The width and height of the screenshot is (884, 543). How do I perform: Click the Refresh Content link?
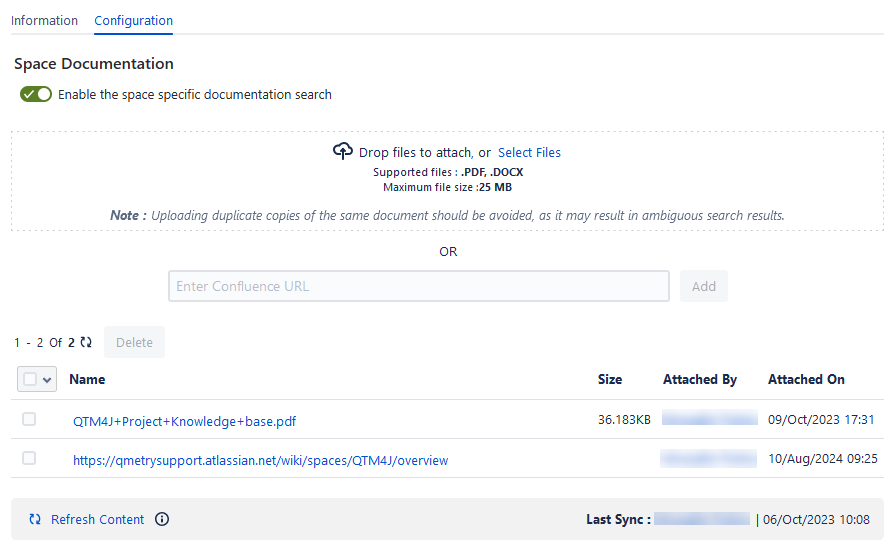(x=97, y=520)
